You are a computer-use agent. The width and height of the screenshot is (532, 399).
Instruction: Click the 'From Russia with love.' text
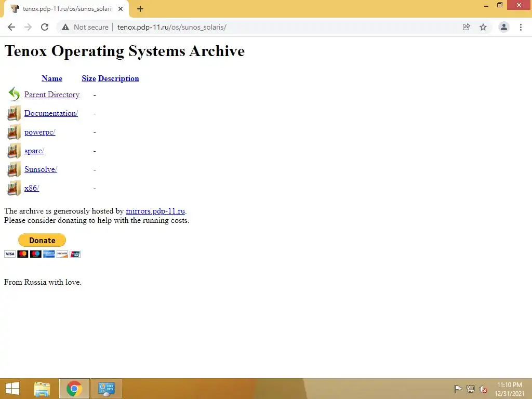click(x=43, y=282)
